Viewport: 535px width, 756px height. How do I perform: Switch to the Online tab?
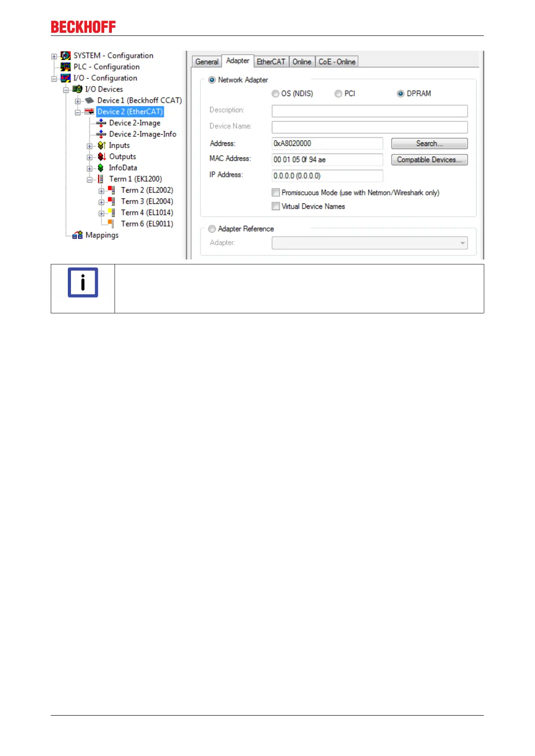coord(302,62)
